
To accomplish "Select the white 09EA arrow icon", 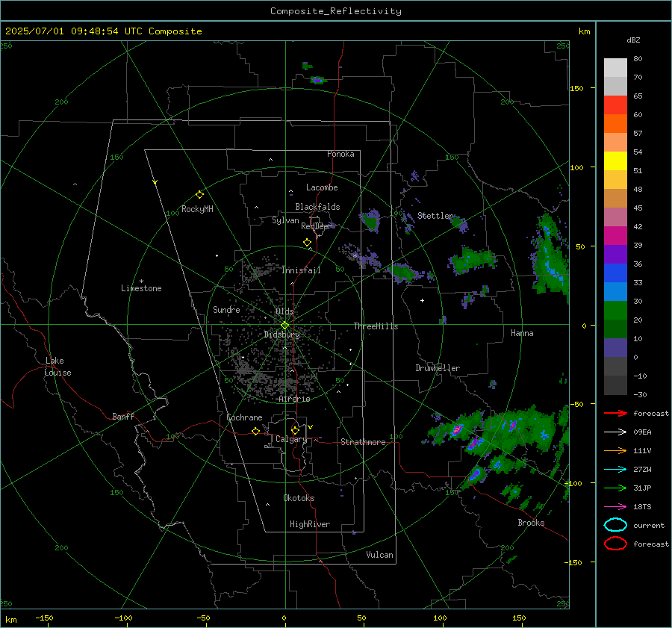I will coord(615,432).
